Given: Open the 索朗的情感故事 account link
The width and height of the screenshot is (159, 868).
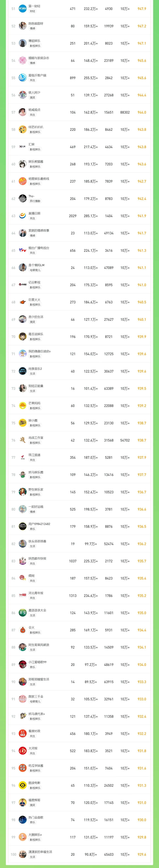Looking at the screenshot, I should pos(39,230).
